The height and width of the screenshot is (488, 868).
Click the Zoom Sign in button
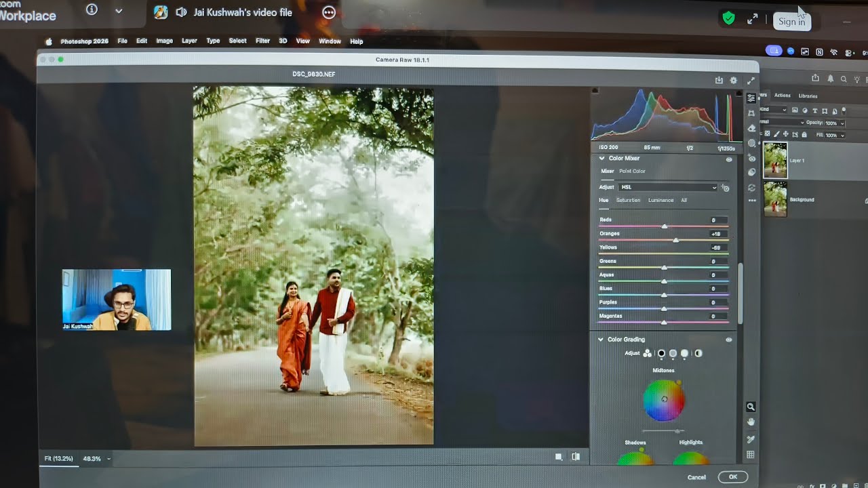pos(792,22)
